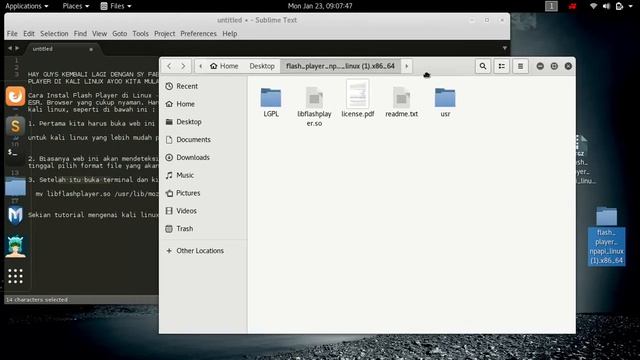Launch Firefox ESR from the dock
Viewport: 640px width, 360px height.
[x=15, y=96]
